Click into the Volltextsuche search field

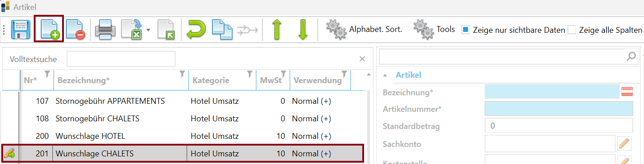tap(121, 59)
